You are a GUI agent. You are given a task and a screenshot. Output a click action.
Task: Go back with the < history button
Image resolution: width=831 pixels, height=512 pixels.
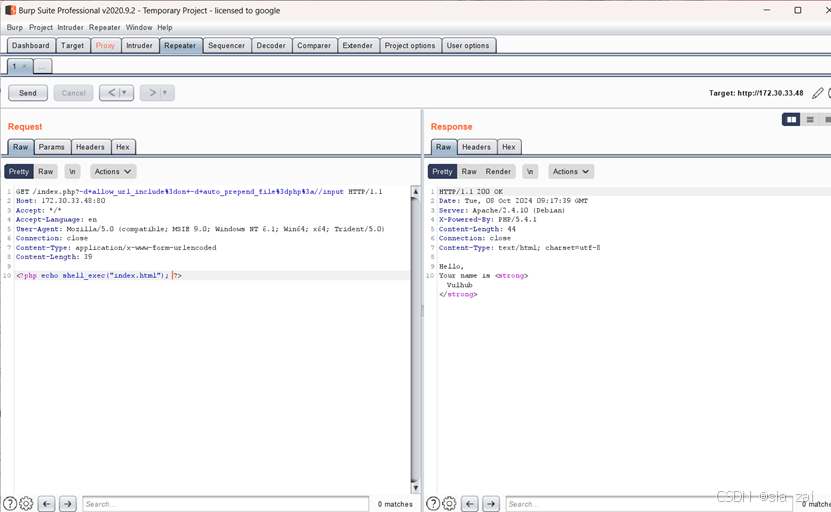click(x=111, y=93)
